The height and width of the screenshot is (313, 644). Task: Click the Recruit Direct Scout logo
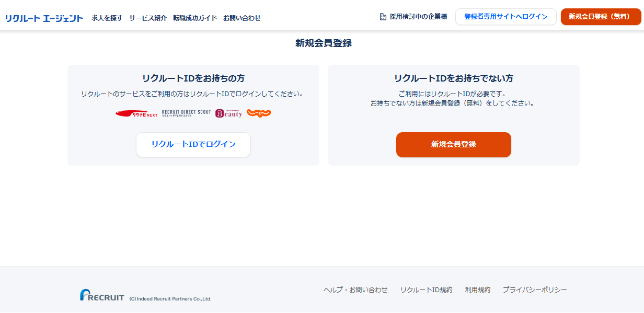tap(187, 113)
